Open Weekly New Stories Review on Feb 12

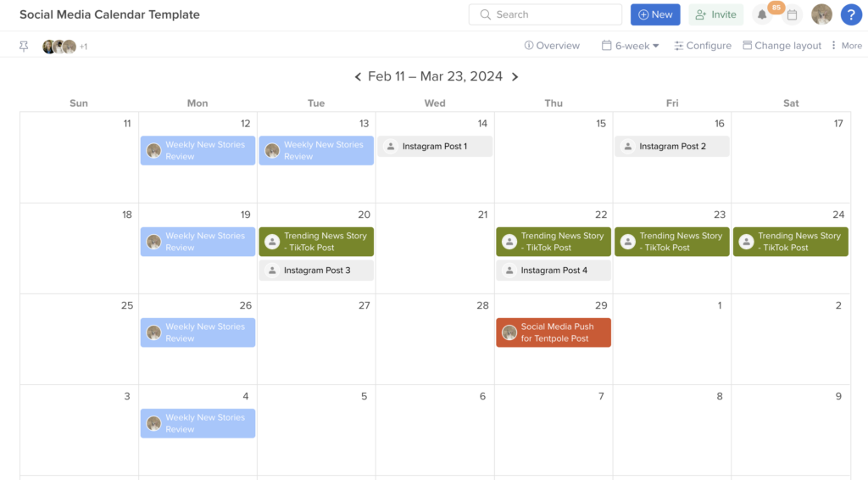point(198,151)
